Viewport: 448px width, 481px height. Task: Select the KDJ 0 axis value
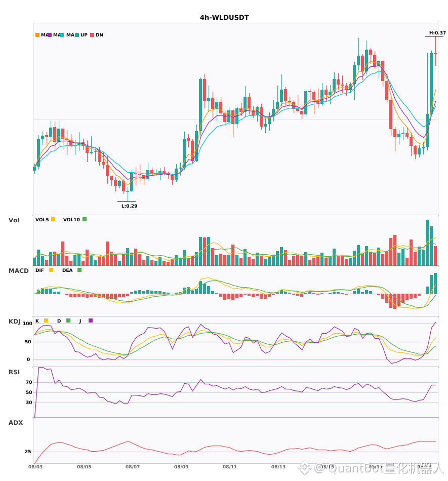click(28, 359)
